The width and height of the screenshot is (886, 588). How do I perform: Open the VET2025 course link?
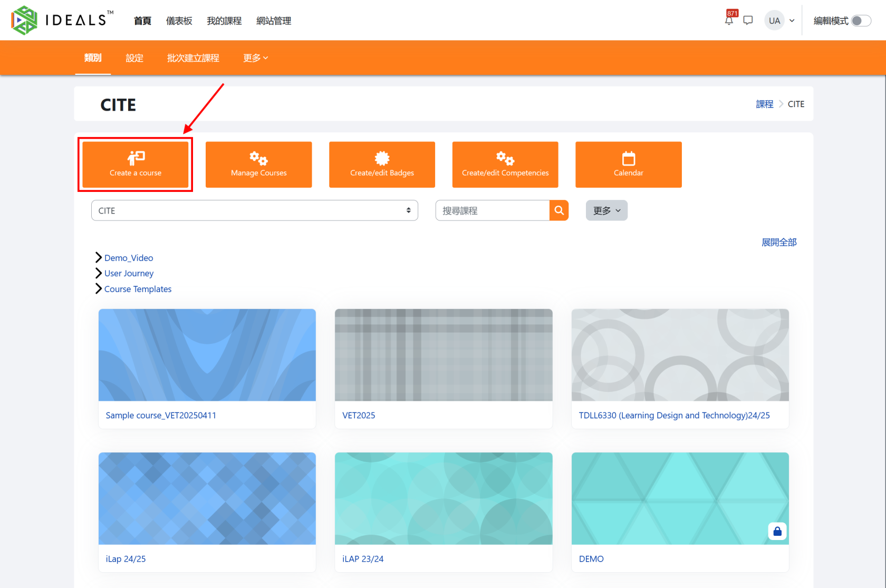[359, 416]
